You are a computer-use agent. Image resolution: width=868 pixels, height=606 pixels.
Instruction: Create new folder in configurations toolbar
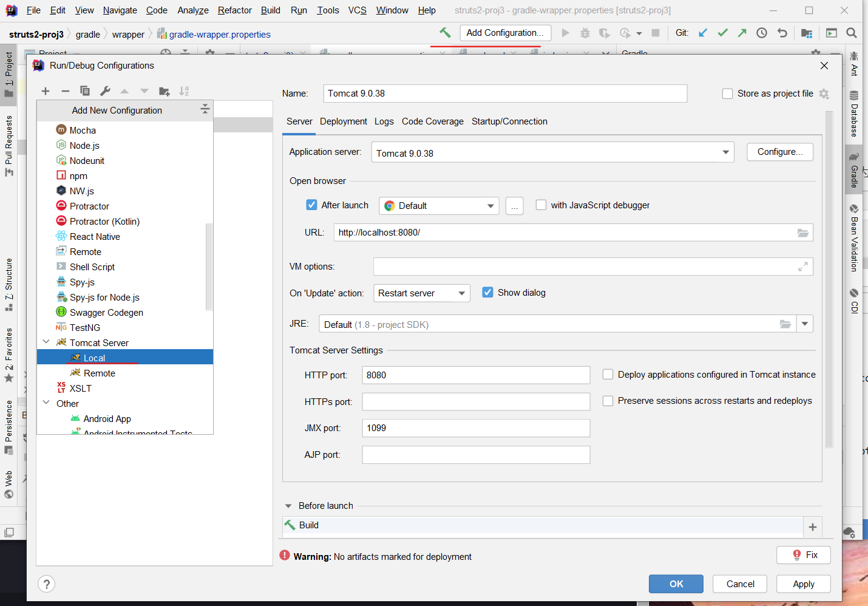(x=164, y=91)
